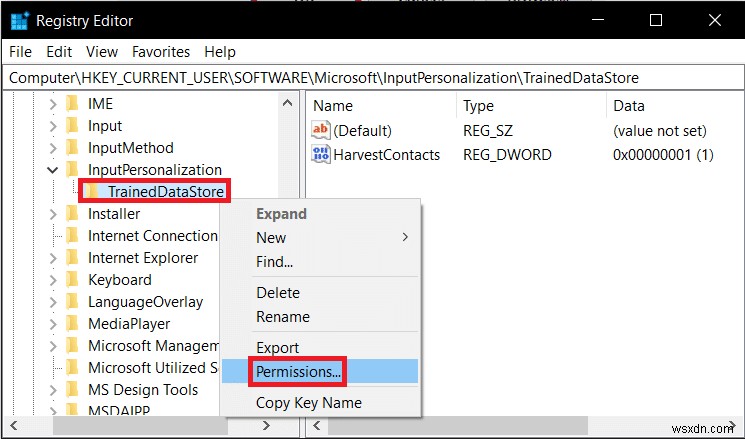The image size is (745, 439).
Task: Expand the LanguageOverlay key
Action: tap(53, 302)
